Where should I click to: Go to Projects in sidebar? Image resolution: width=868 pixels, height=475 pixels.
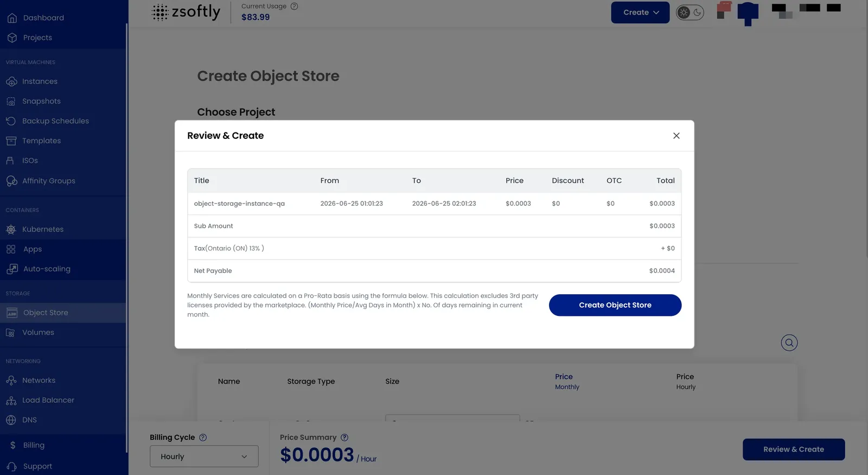pyautogui.click(x=37, y=37)
